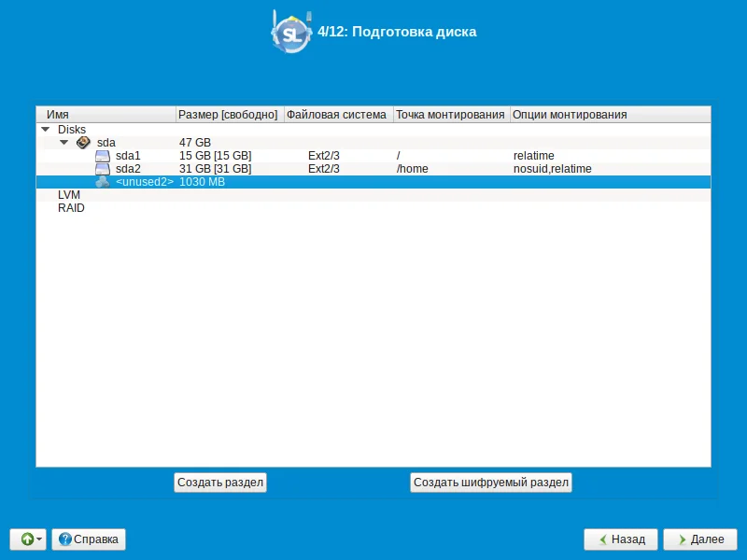Click the sda hard disk icon
This screenshot has height=560, width=747.
(83, 143)
